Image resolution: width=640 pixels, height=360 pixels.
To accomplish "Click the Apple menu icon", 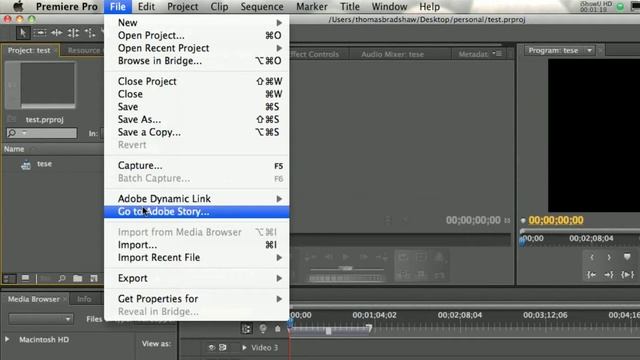I will click(18, 7).
